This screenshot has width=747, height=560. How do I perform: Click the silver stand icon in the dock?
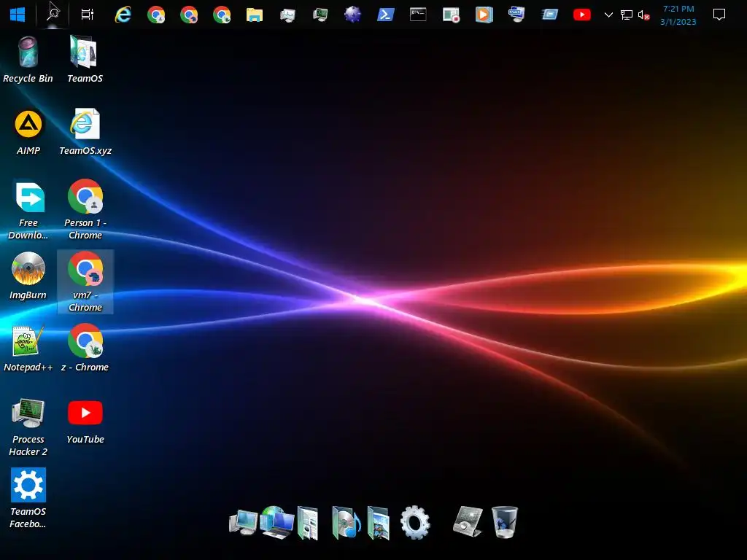pos(468,521)
